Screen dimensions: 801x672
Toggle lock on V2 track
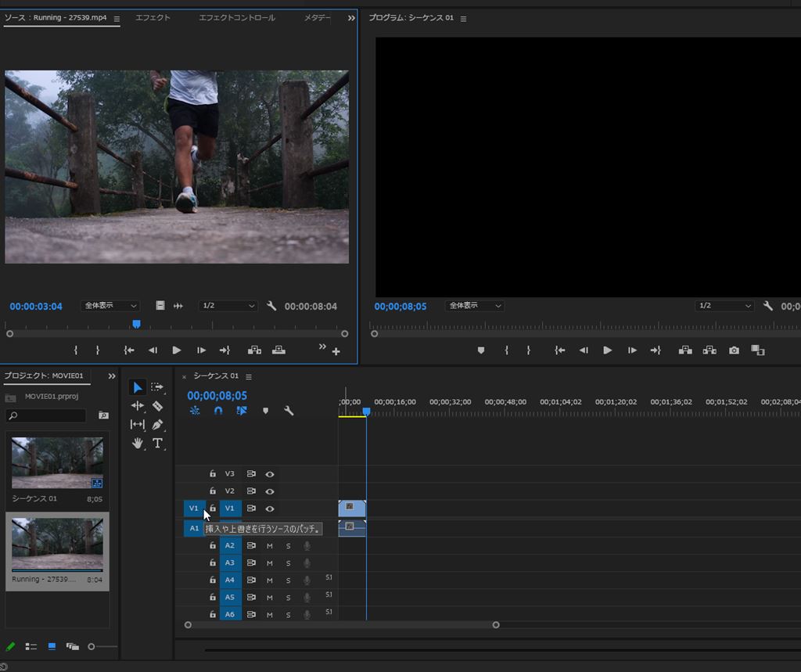pos(212,491)
